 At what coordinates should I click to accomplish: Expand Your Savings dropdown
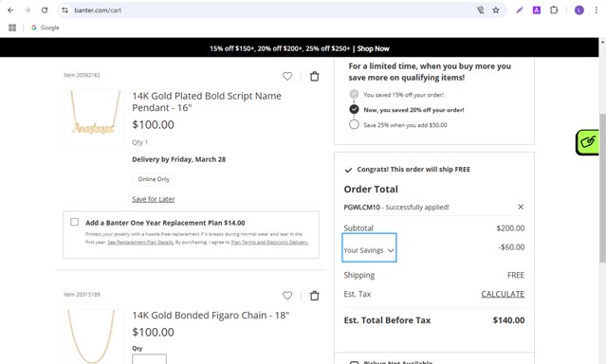tap(369, 247)
